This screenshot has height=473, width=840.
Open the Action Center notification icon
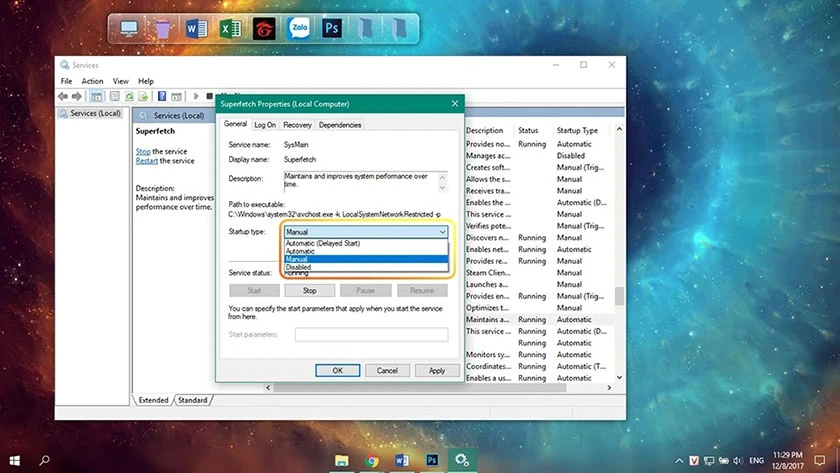(820, 461)
